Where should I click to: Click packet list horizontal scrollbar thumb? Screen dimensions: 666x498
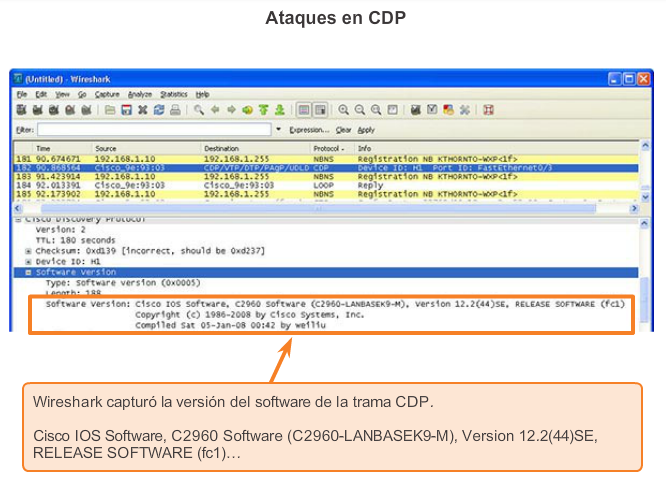[x=319, y=208]
